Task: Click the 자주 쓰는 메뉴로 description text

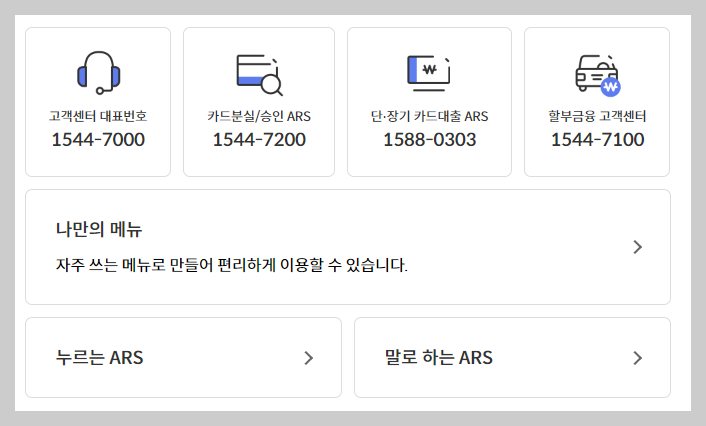Action: [231, 265]
